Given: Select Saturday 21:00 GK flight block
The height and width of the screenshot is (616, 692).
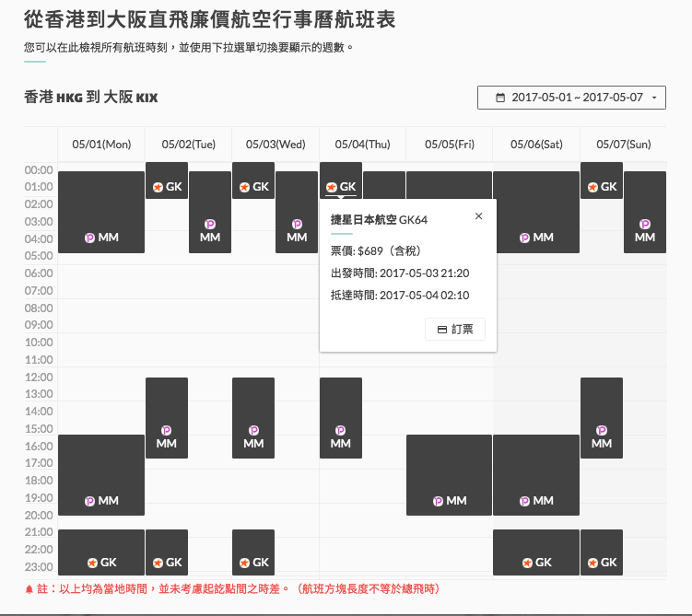Looking at the screenshot, I should tap(536, 552).
